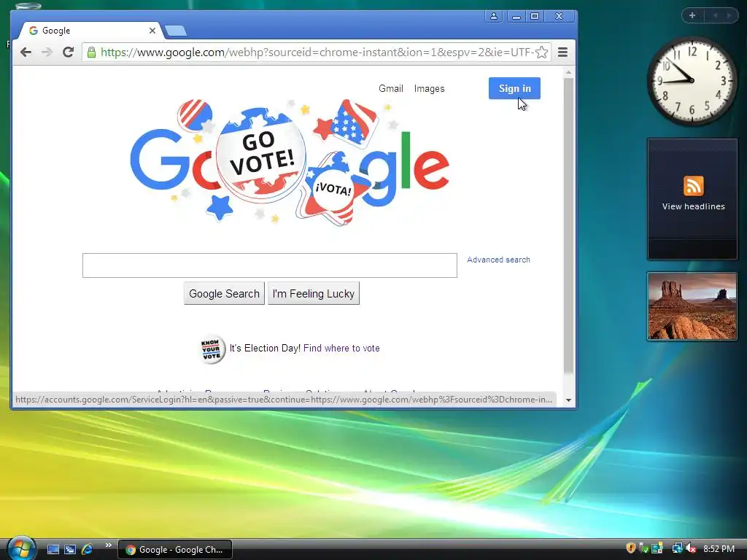The height and width of the screenshot is (560, 747).
Task: Click the vertical scrollbar thumb
Action: click(x=568, y=226)
